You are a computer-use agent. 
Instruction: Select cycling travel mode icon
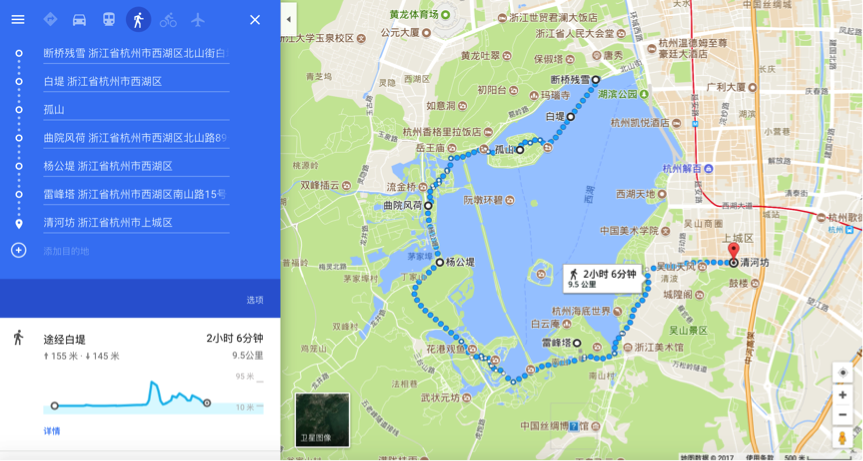[168, 20]
